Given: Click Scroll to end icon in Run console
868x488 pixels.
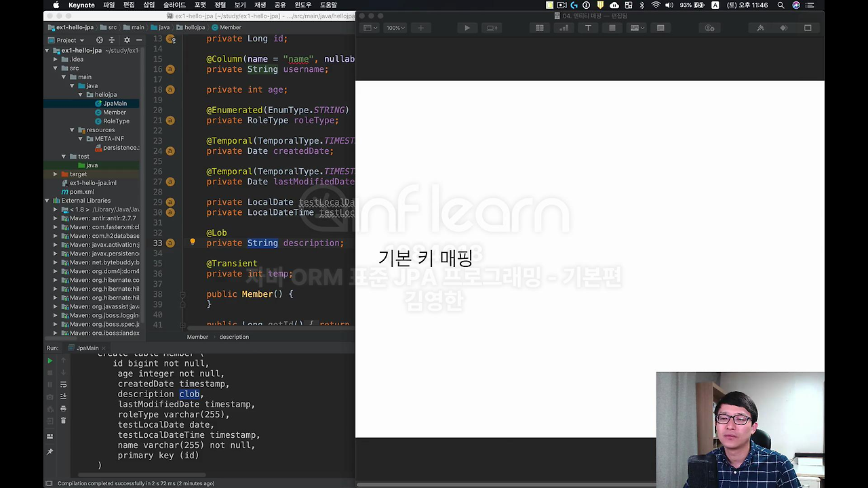Looking at the screenshot, I should [64, 396].
